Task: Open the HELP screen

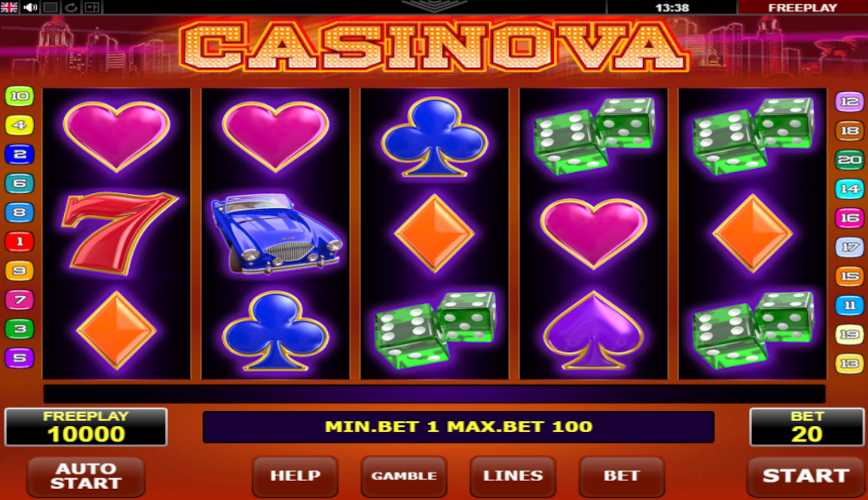Action: click(295, 476)
